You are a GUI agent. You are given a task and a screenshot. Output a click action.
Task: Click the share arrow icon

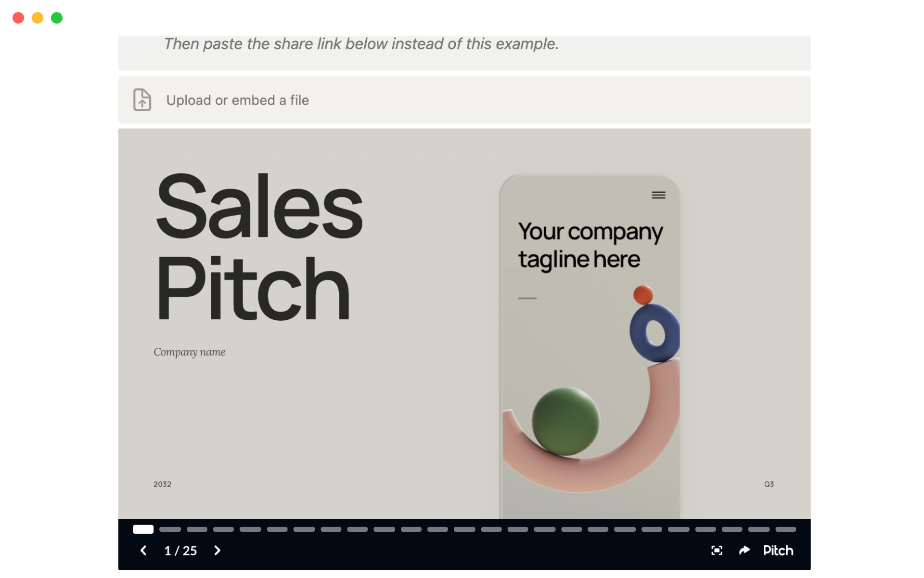pos(744,551)
